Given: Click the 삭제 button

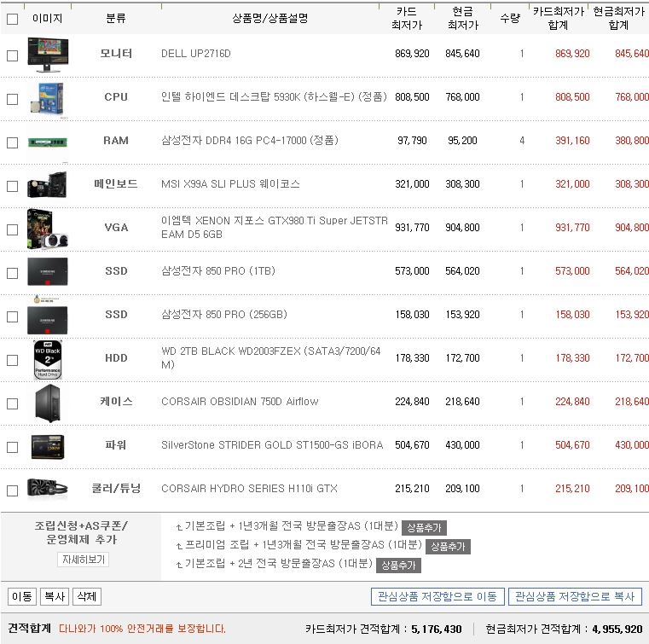Looking at the screenshot, I should [x=87, y=596].
